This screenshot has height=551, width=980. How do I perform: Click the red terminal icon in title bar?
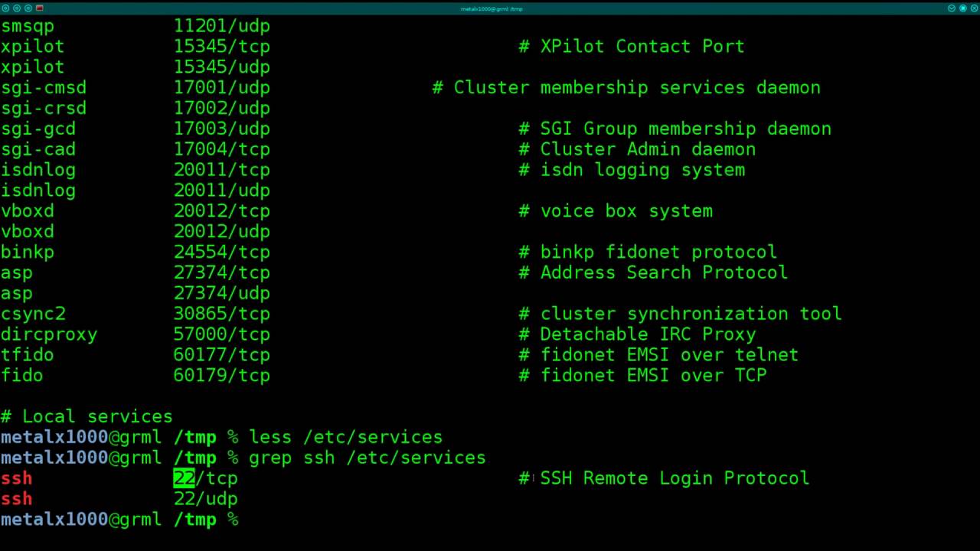pos(40,8)
